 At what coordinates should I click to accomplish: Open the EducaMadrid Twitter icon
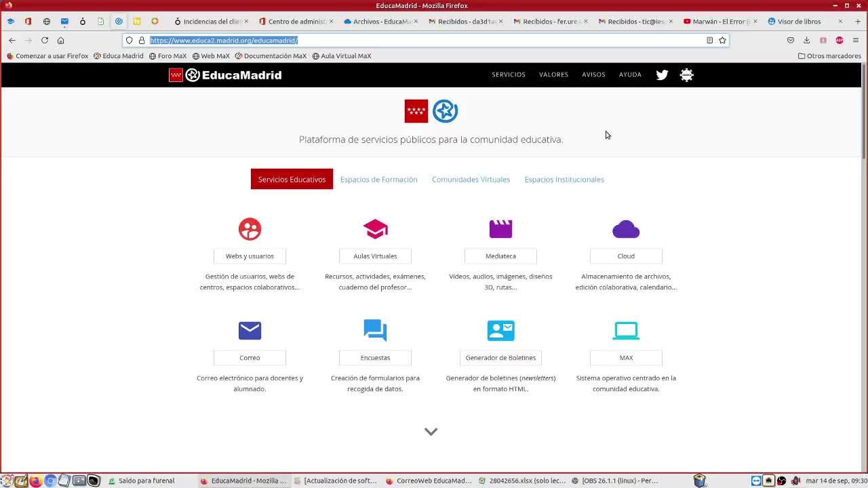click(x=662, y=75)
